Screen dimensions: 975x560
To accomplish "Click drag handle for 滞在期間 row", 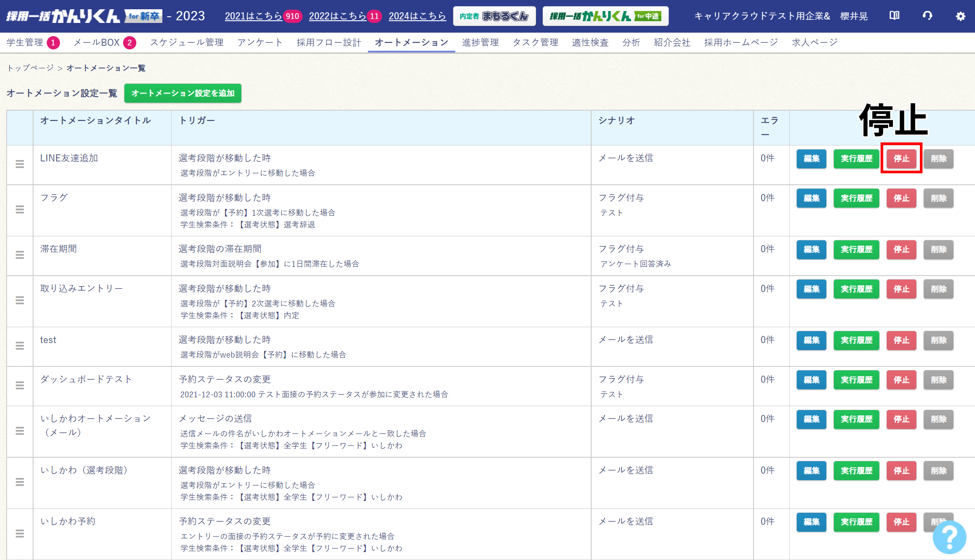I will tap(20, 255).
